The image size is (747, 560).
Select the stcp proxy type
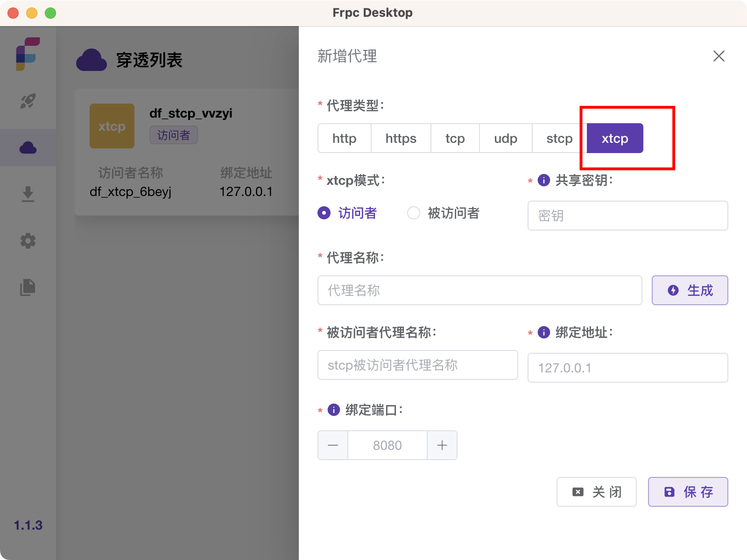[559, 139]
